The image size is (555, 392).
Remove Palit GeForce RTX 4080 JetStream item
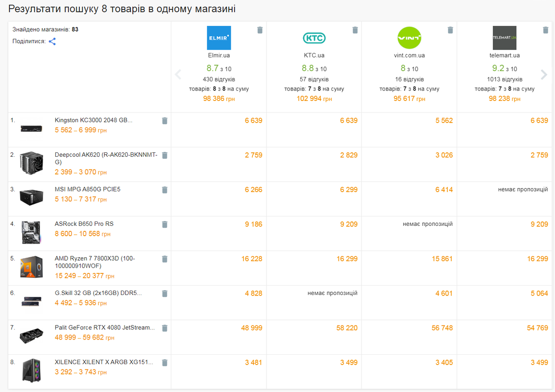pyautogui.click(x=165, y=328)
